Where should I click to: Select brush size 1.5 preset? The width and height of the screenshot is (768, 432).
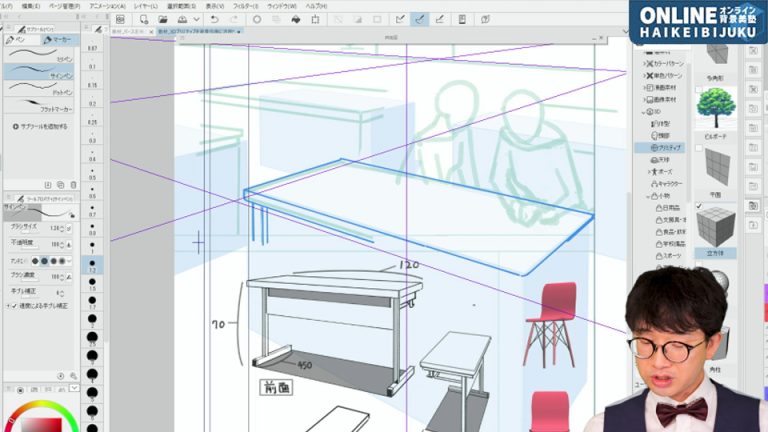pos(92,284)
